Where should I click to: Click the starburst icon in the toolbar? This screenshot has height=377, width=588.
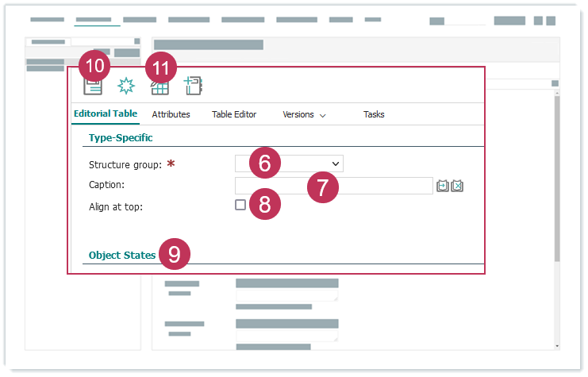point(126,86)
